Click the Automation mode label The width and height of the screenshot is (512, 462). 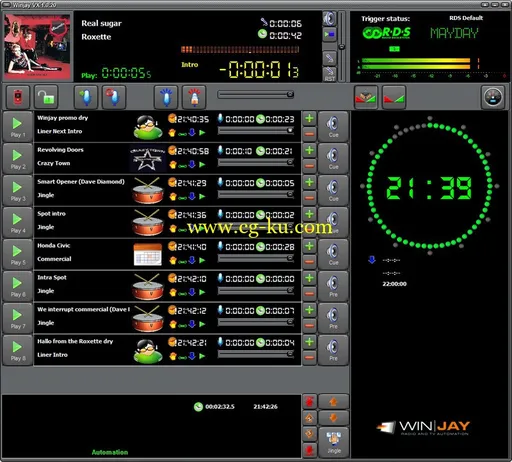click(110, 452)
